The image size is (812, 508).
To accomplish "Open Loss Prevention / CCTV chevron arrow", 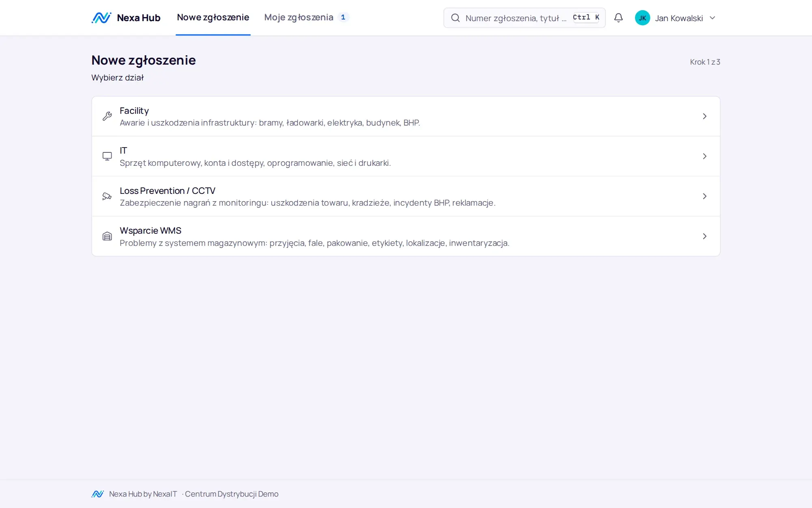I will click(x=705, y=196).
